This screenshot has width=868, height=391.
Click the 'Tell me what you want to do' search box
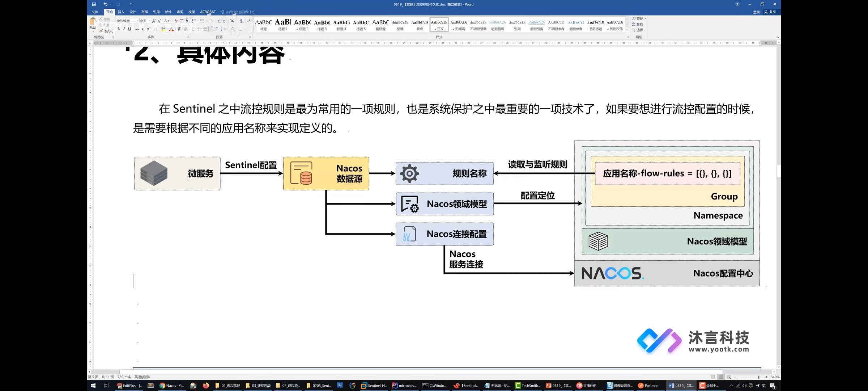(x=239, y=12)
